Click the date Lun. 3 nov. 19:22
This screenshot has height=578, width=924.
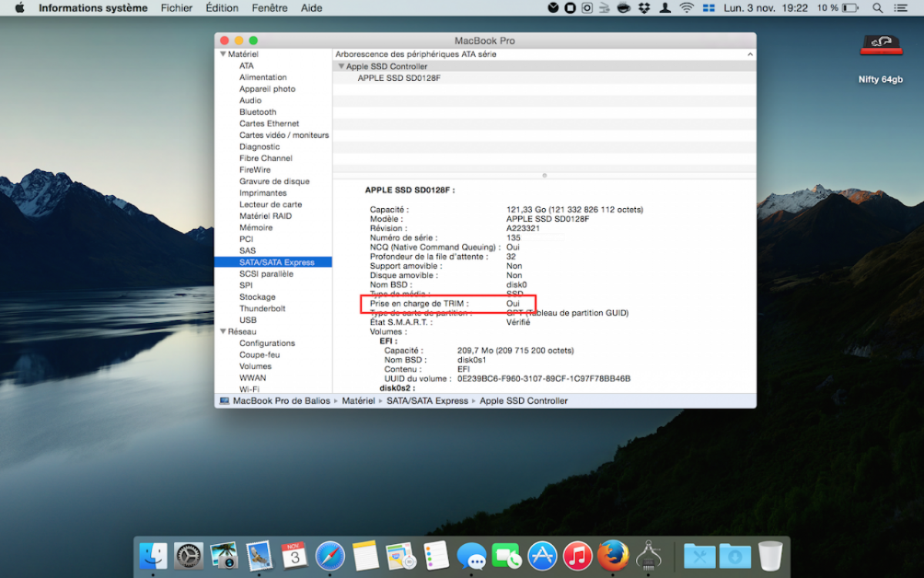[x=765, y=8]
